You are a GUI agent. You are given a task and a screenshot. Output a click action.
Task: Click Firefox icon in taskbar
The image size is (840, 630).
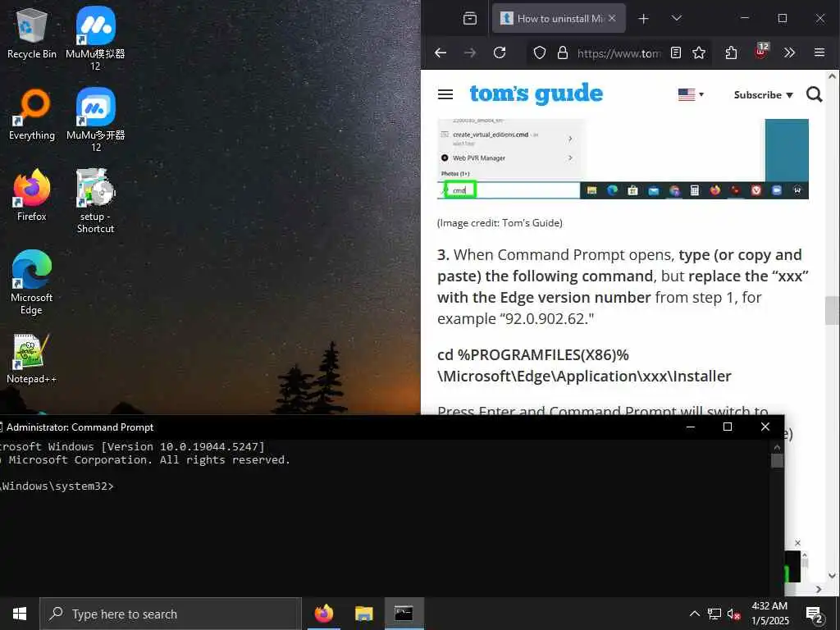[x=323, y=614]
